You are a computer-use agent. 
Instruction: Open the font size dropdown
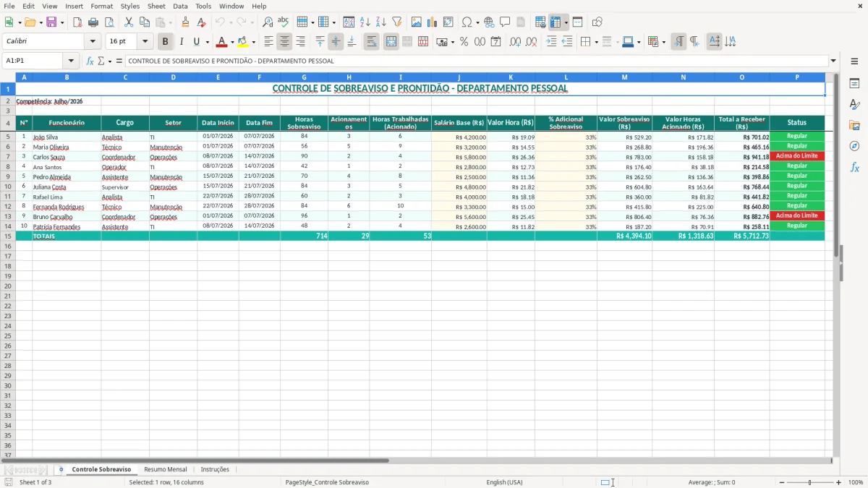click(x=145, y=42)
